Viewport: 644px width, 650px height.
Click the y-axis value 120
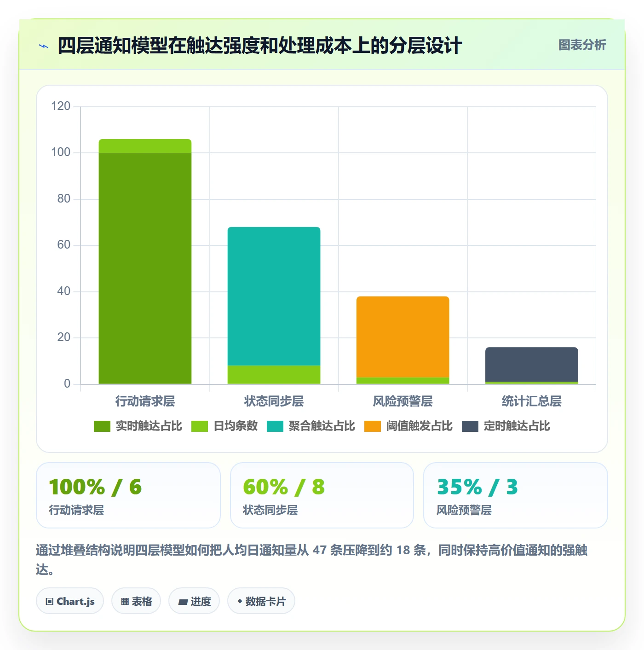pyautogui.click(x=61, y=106)
